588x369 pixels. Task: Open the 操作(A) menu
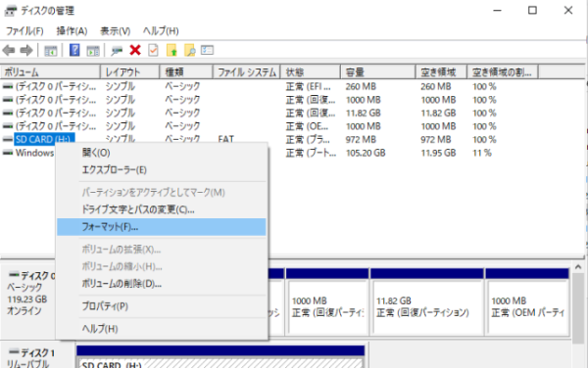pyautogui.click(x=72, y=30)
